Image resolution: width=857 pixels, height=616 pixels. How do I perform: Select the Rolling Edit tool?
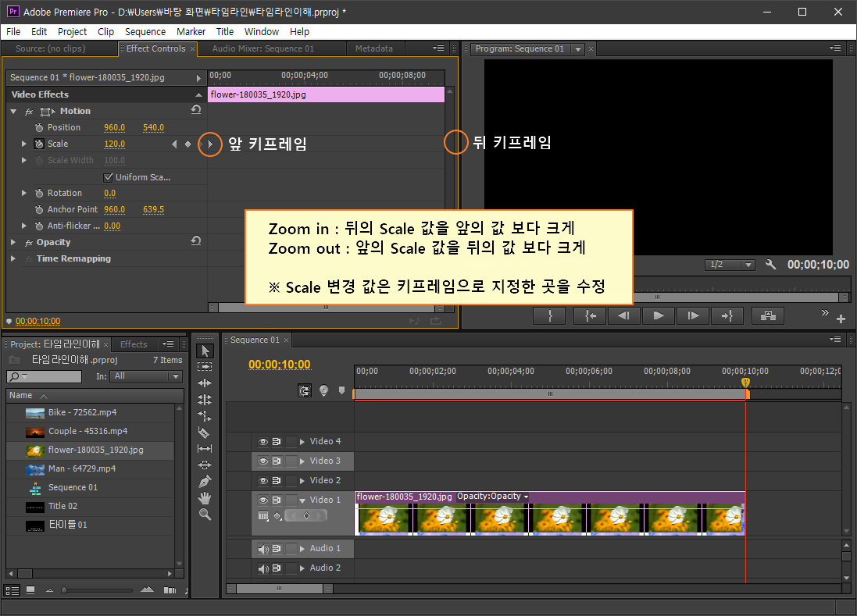(x=205, y=400)
